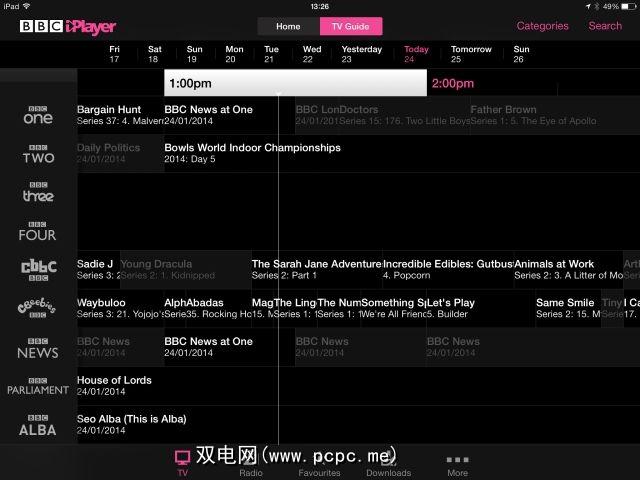Select the BBC One channel logo
This screenshot has height=480, width=640.
[38, 115]
